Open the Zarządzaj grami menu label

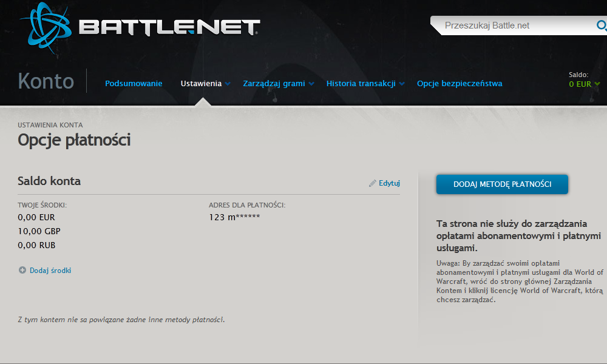tap(274, 84)
